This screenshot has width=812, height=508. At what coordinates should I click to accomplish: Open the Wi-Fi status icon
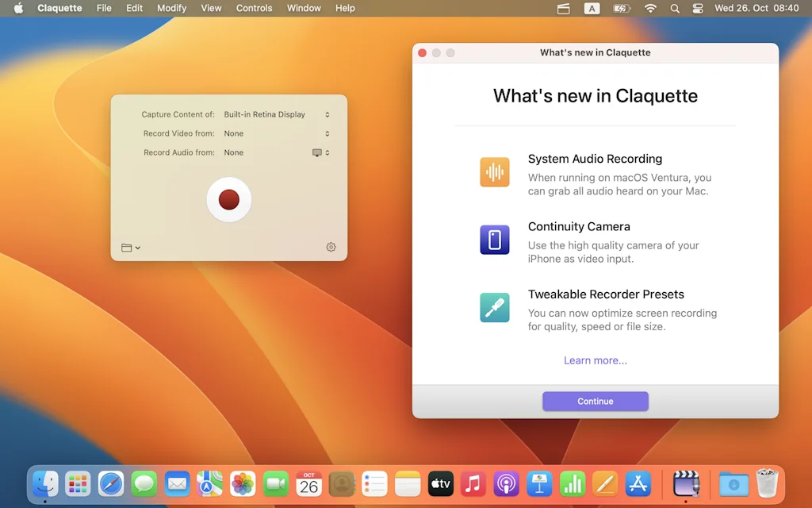click(x=649, y=9)
